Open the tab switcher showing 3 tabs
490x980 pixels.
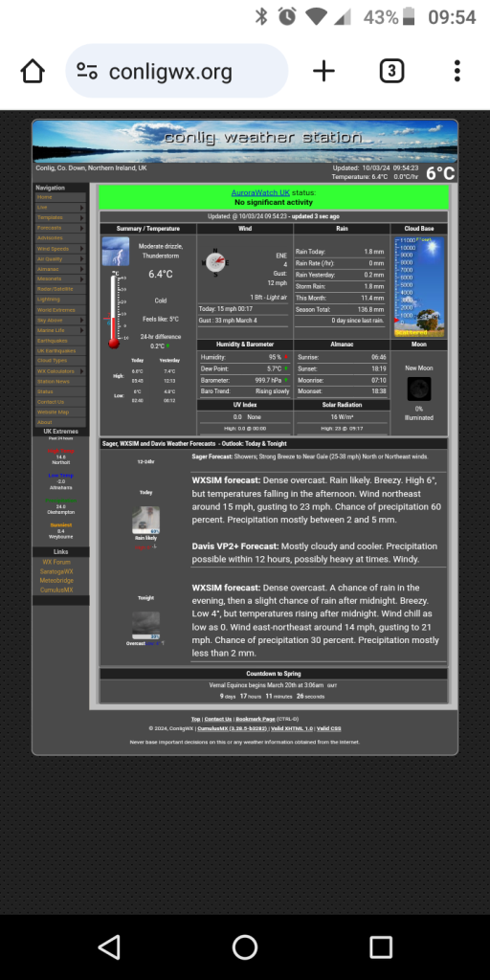click(x=391, y=71)
